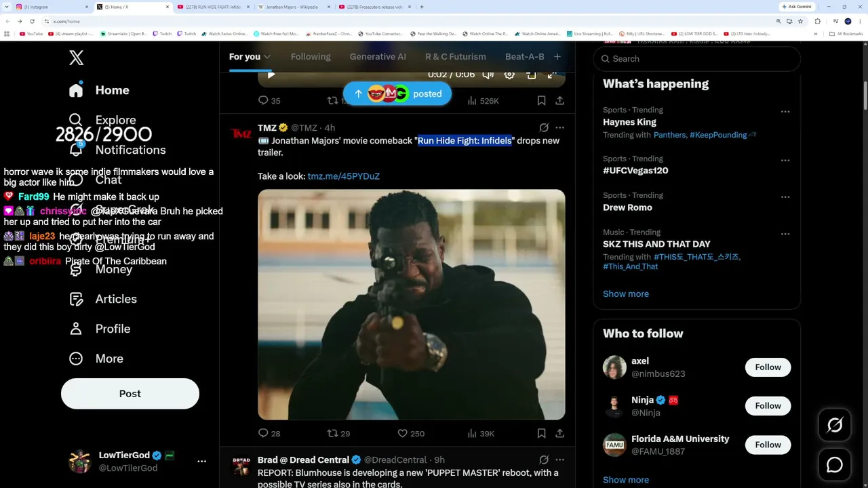Share the TMZ post
868x488 pixels.
coord(559,434)
